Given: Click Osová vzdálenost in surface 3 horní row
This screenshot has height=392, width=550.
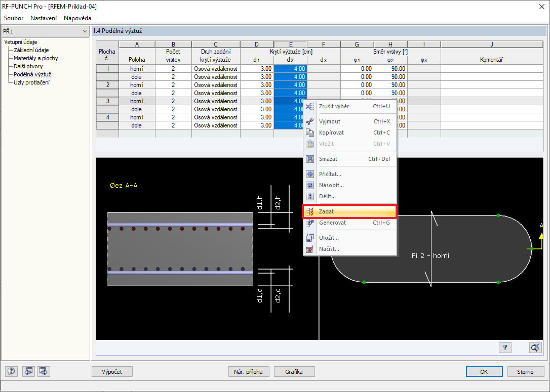Looking at the screenshot, I should click(216, 101).
